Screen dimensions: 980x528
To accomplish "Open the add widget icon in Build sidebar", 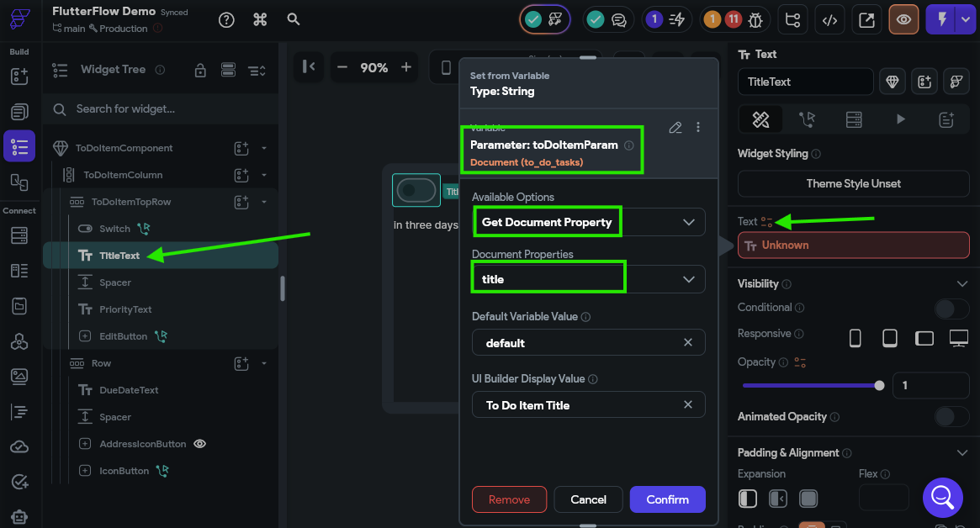I will [x=19, y=77].
